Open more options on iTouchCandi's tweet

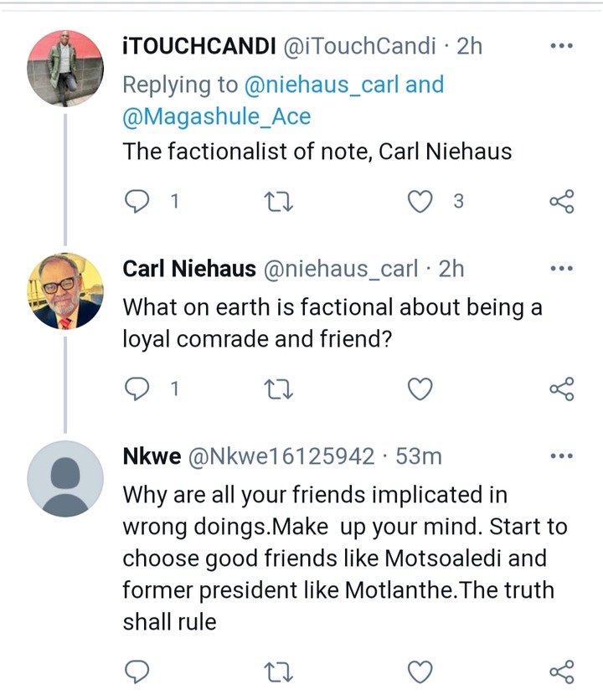coord(562,45)
